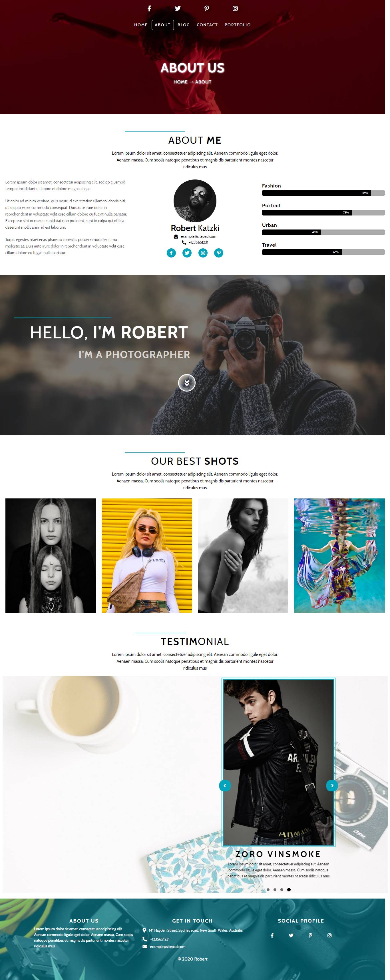Open the Instagram icon in top header
390x980 pixels.
pos(235,8)
